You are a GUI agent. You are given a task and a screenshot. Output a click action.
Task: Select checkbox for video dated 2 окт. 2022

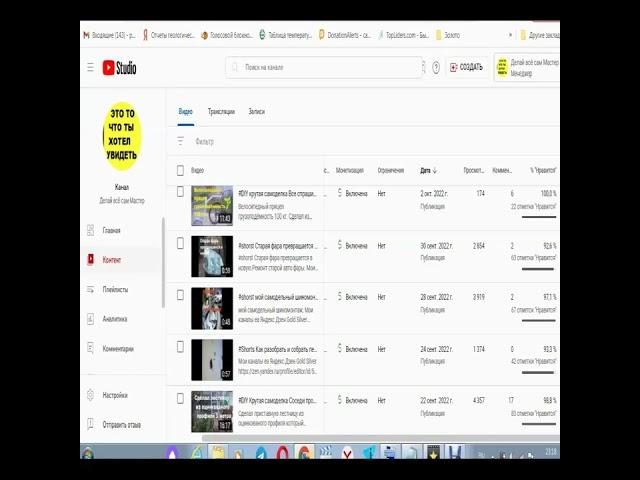pos(180,191)
